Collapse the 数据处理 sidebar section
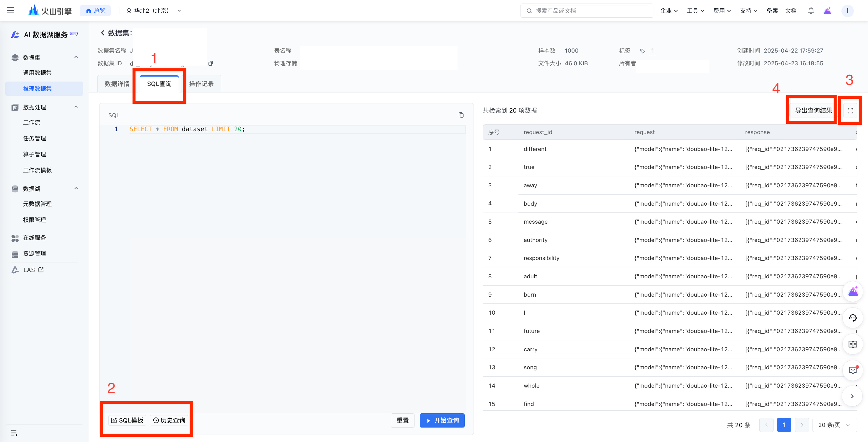Screen dimensions: 868x442 (x=76, y=107)
